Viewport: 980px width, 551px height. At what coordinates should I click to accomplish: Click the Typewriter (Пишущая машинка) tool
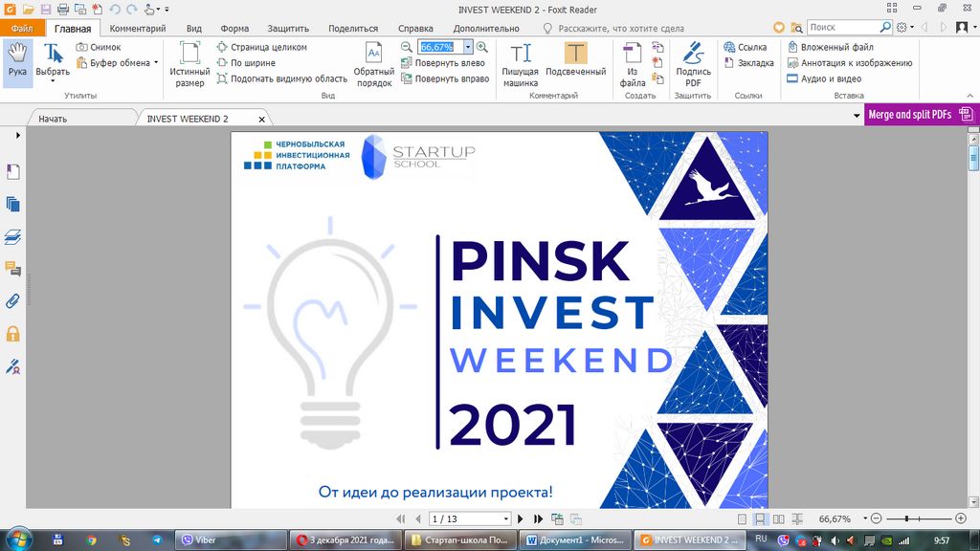coord(521,63)
